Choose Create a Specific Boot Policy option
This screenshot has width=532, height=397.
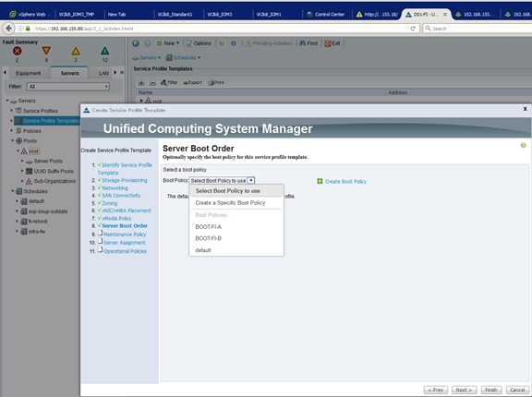(x=236, y=203)
